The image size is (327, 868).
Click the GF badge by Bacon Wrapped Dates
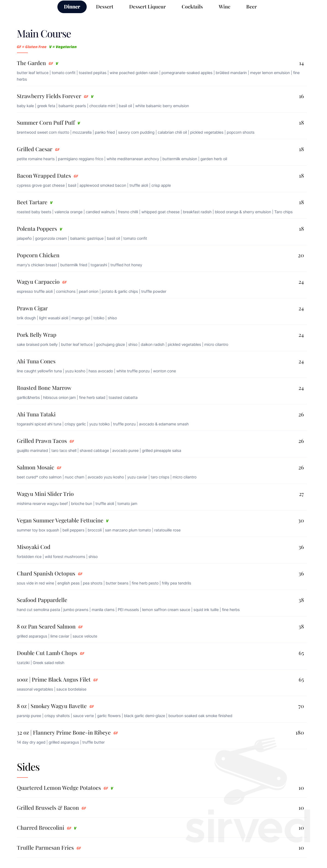[76, 176]
